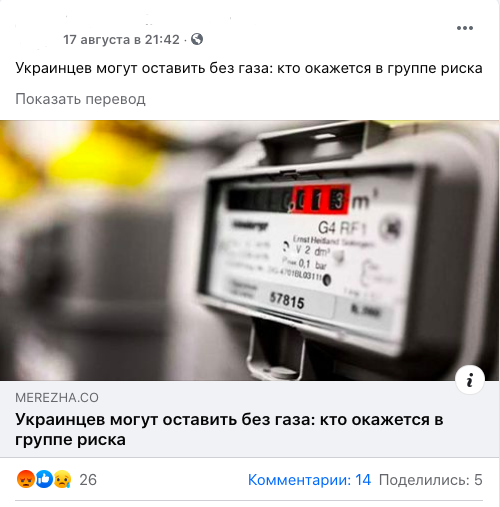Click Показать перевод to translate the post
Image resolution: width=500 pixels, height=507 pixels.
pos(80,99)
